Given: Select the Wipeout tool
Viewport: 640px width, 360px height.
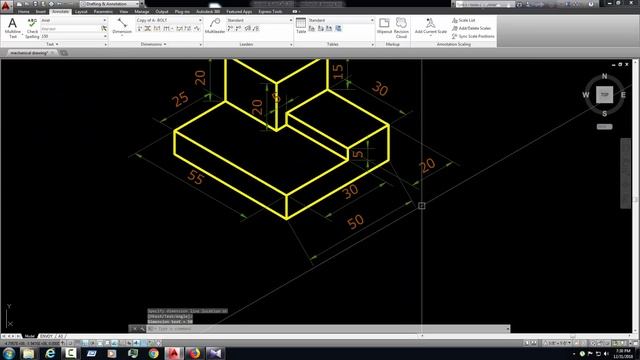Looking at the screenshot, I should [384, 26].
